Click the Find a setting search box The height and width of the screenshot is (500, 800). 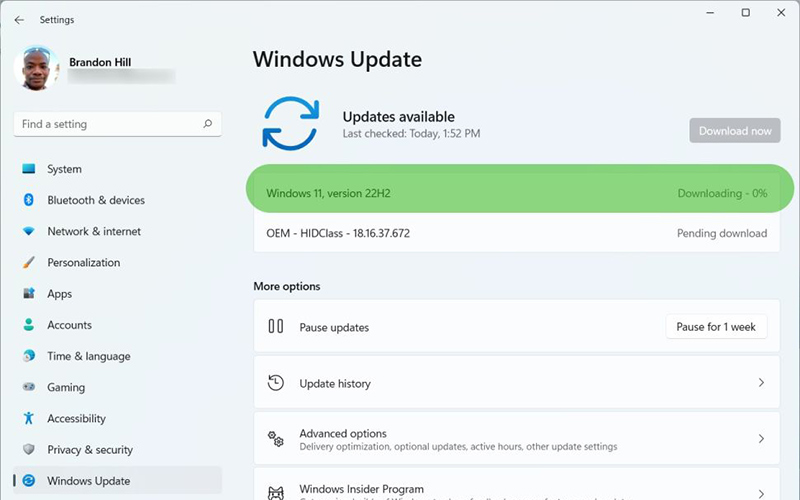point(117,124)
